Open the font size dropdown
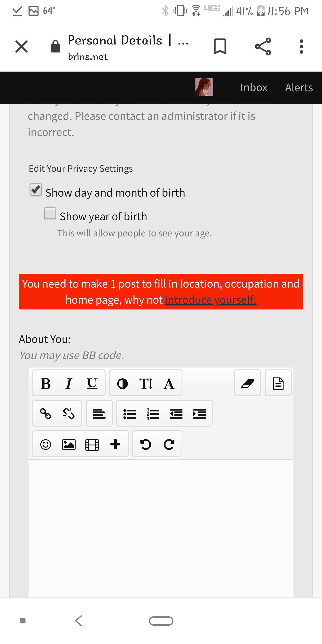This screenshot has height=644, width=322. (146, 383)
